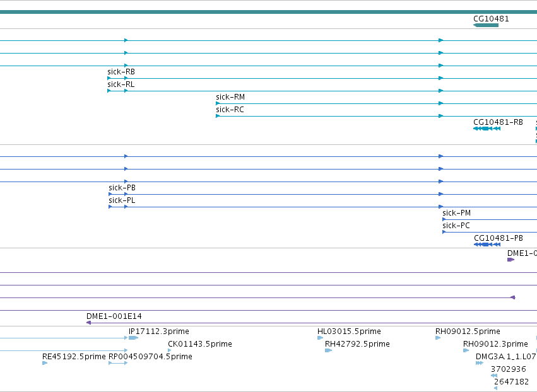The width and height of the screenshot is (537, 392).
Task: Select the sick-RC transcript label
Action: [x=230, y=110]
